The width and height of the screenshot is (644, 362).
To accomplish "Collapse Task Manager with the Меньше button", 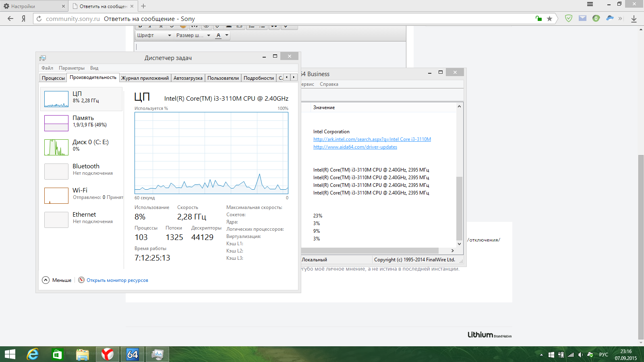I will click(57, 280).
